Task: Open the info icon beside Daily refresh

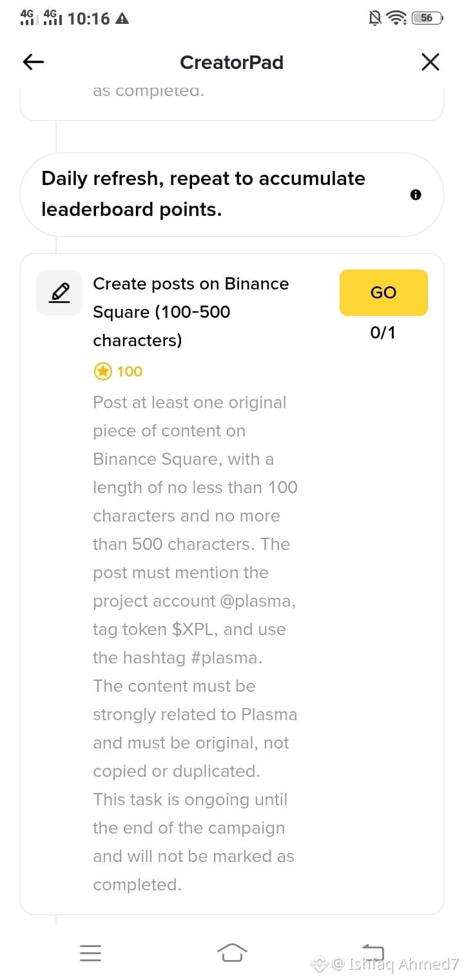Action: point(416,195)
